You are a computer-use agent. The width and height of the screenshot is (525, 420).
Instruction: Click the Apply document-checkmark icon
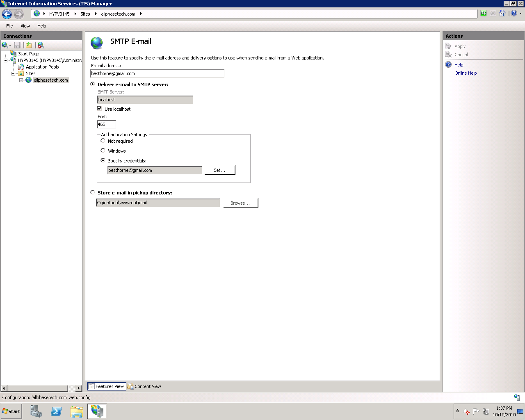coord(448,46)
